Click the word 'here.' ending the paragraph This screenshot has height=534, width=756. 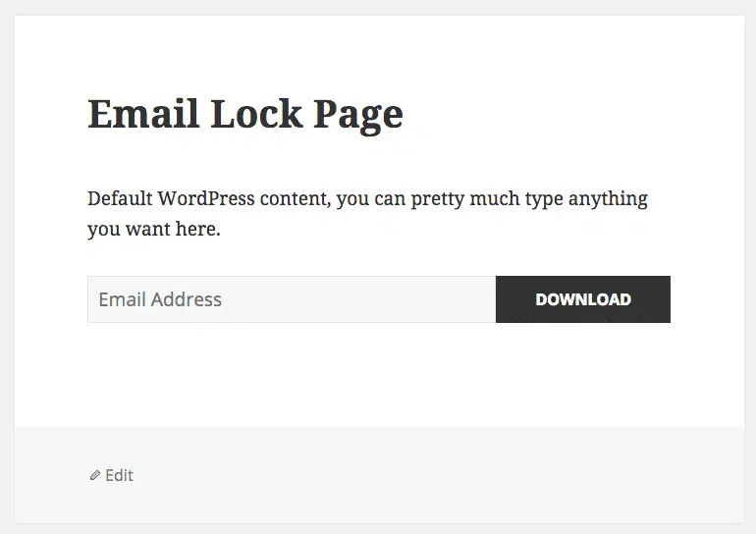(x=197, y=229)
